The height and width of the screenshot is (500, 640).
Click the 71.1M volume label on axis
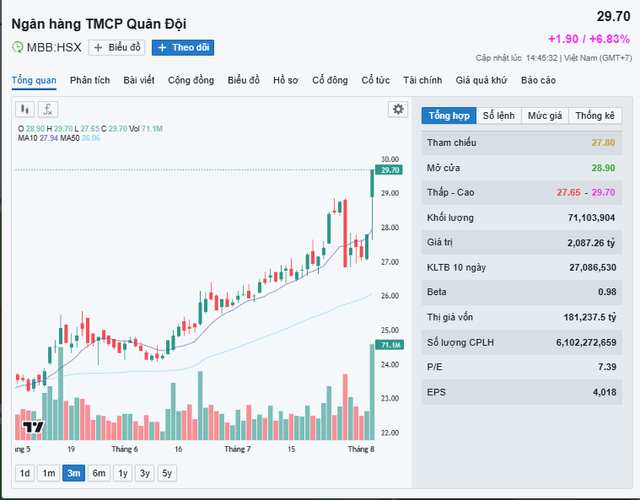pyautogui.click(x=390, y=345)
